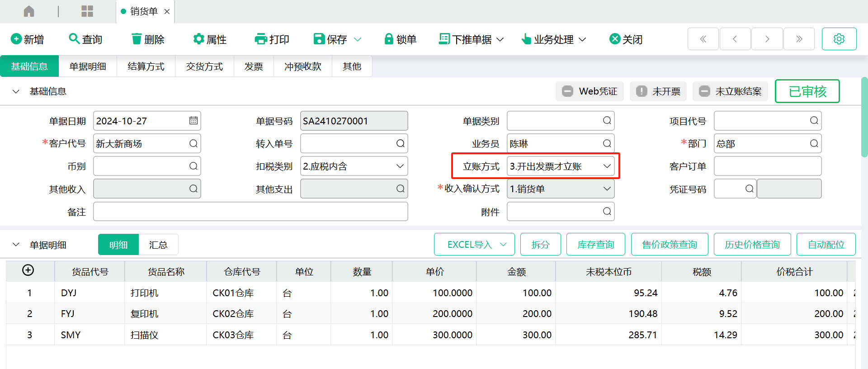Click the 删除 trash icon
The height and width of the screenshot is (369, 868).
[x=137, y=39]
